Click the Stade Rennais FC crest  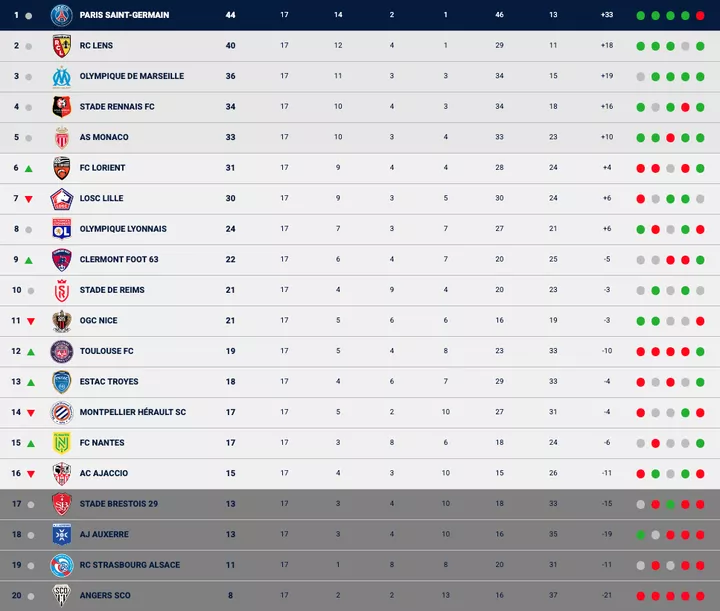[x=62, y=107]
